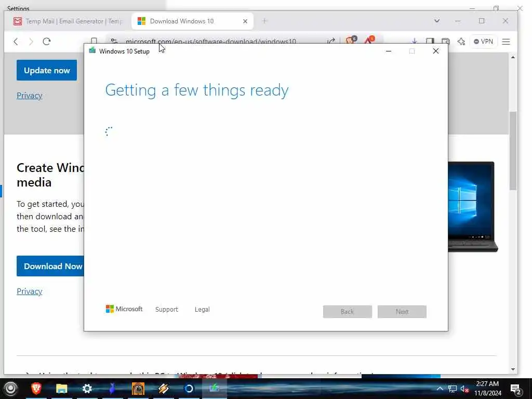Open a new browser tab
Viewport: 532px width, 399px height.
[264, 21]
